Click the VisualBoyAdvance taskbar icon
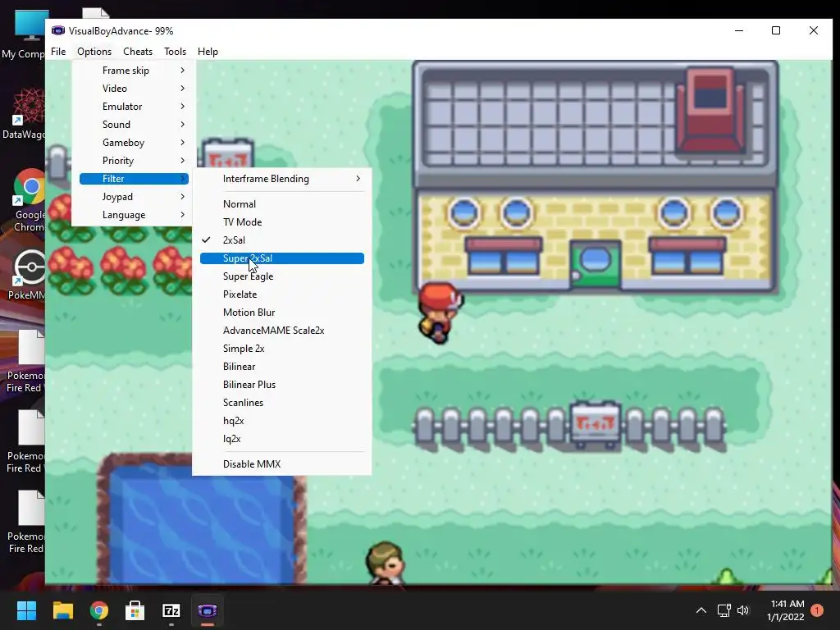 click(x=208, y=610)
